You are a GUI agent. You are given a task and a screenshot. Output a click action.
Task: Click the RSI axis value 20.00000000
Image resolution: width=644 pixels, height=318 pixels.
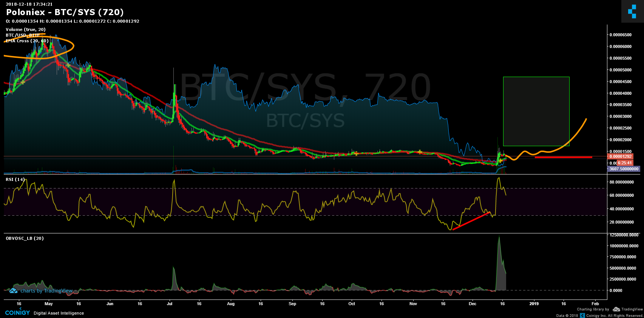coord(622,222)
